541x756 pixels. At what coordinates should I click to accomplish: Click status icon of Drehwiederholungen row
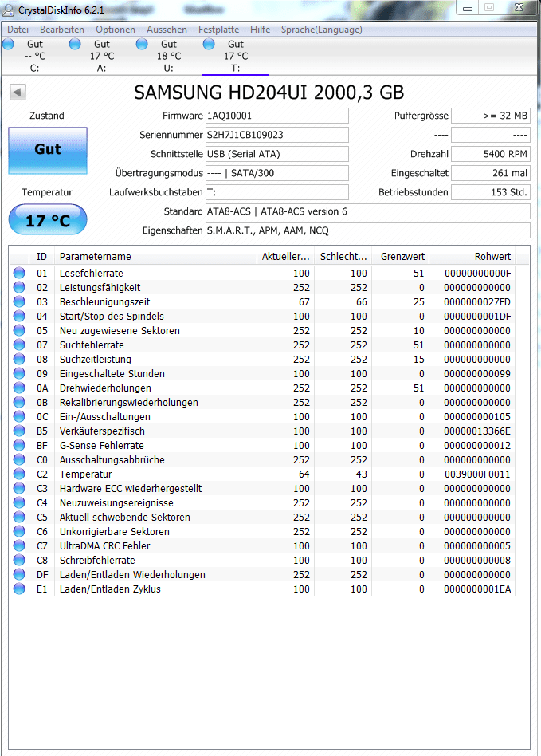[x=19, y=388]
